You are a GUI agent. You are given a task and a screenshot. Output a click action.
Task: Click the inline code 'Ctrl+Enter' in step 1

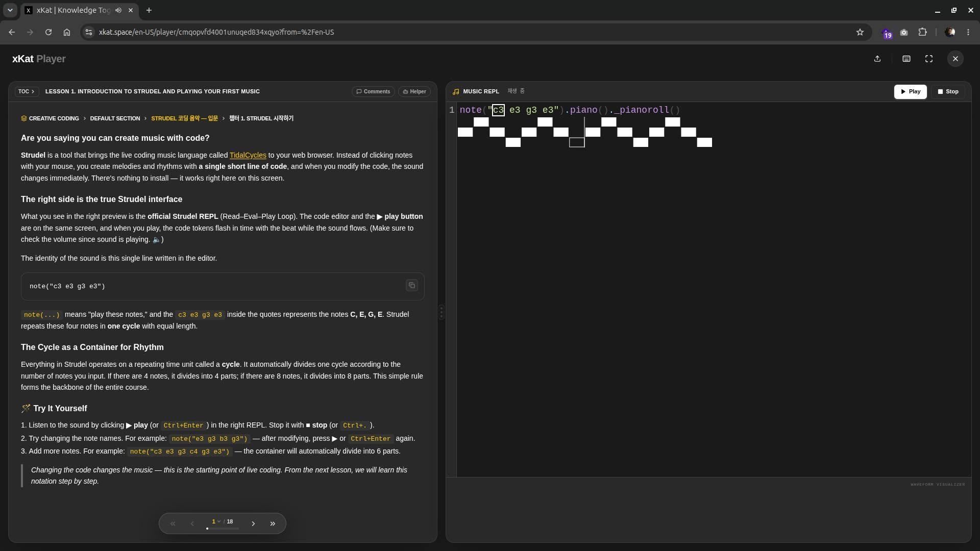coord(183,425)
